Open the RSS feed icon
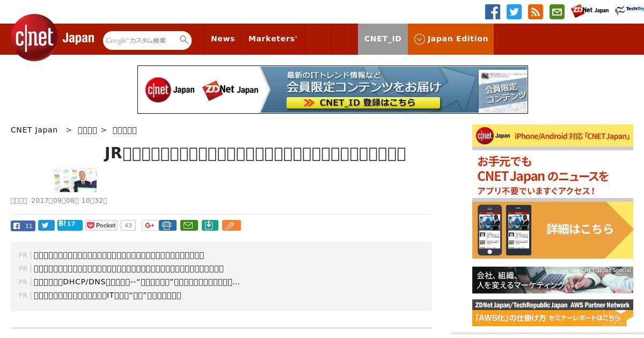Viewport: 644px width, 338px height. [x=536, y=12]
